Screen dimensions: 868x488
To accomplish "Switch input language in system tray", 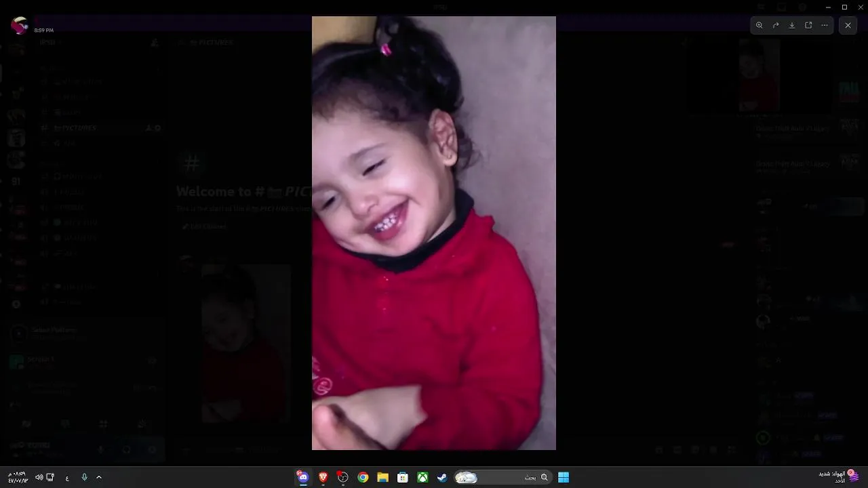I will [x=67, y=477].
